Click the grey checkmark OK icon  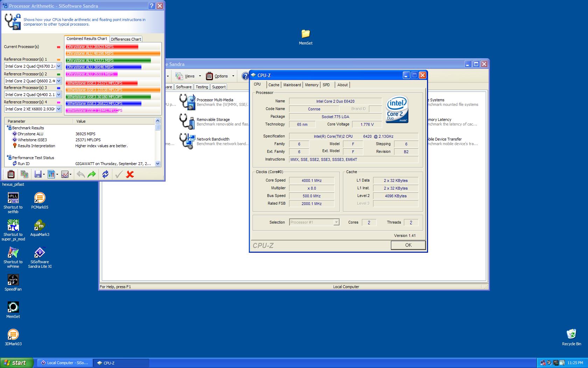(x=119, y=174)
